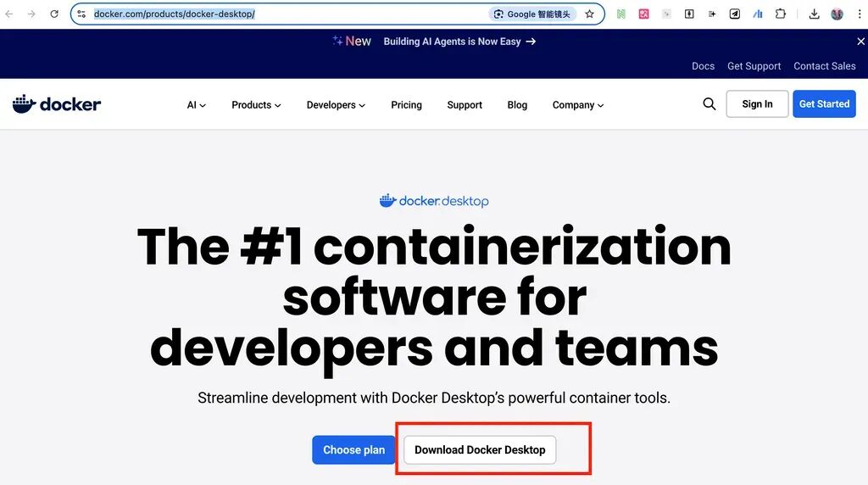Screen dimensions: 868x485
Task: Dismiss the announcement banner with X
Action: coord(861,42)
